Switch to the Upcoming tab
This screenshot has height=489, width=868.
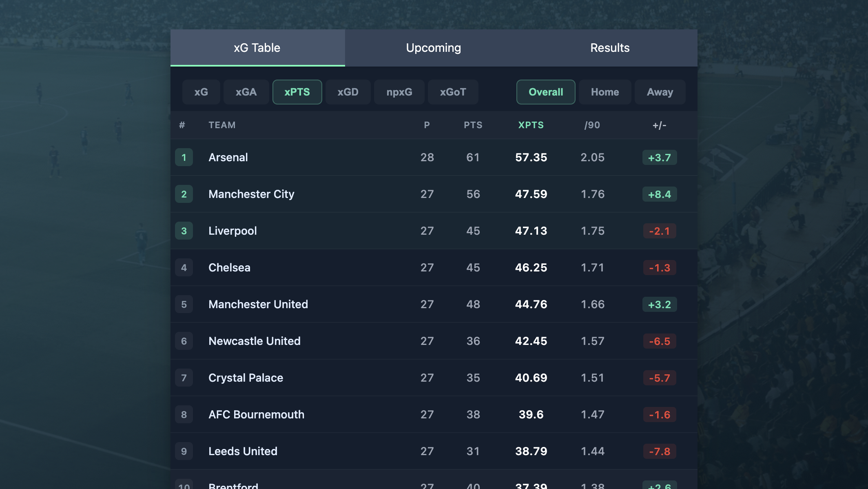[433, 48]
